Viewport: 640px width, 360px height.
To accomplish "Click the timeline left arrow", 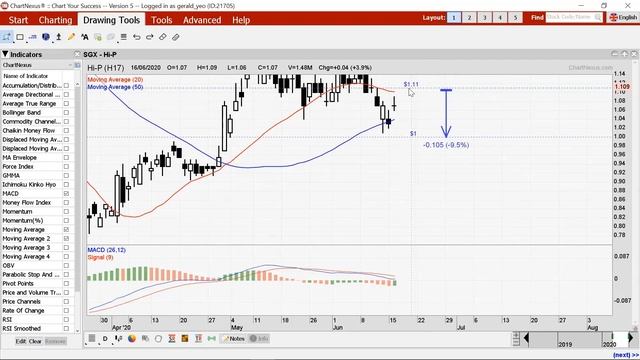I will pyautogui.click(x=526, y=338).
